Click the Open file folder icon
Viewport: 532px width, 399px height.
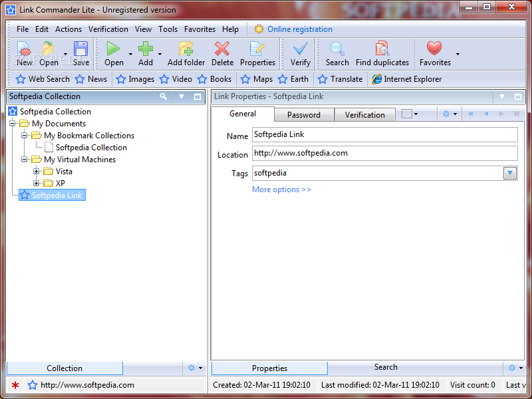(49, 54)
